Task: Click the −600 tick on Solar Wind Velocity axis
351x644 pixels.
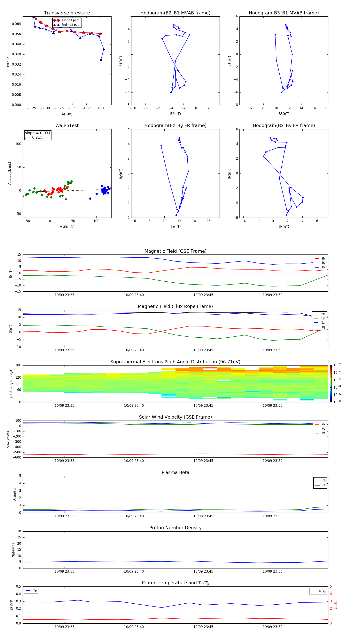Action: pos(17,457)
